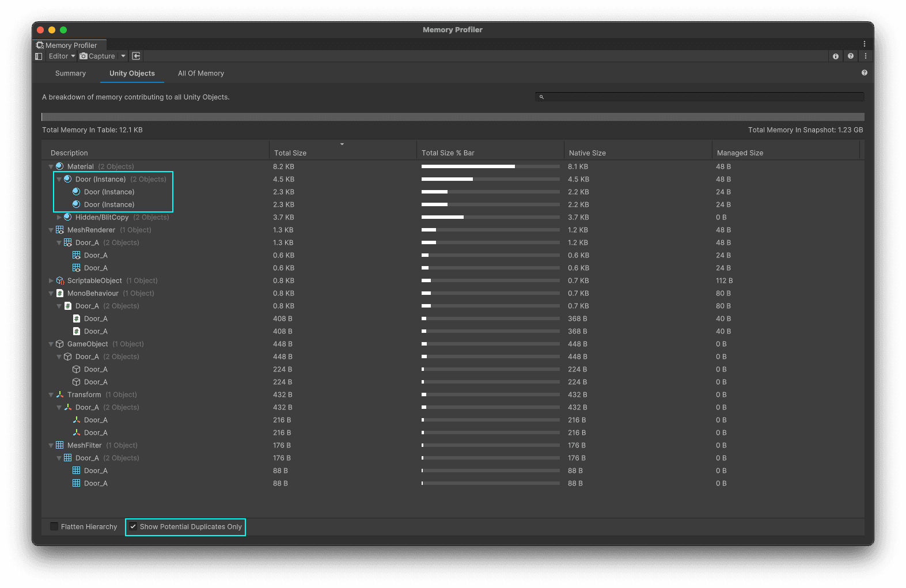Open the help icon in toolbar
This screenshot has height=588, width=906.
[851, 56]
